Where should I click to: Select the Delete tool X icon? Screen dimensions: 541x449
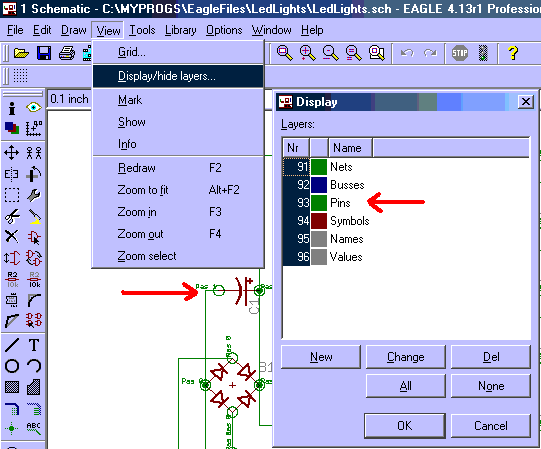pos(11,237)
